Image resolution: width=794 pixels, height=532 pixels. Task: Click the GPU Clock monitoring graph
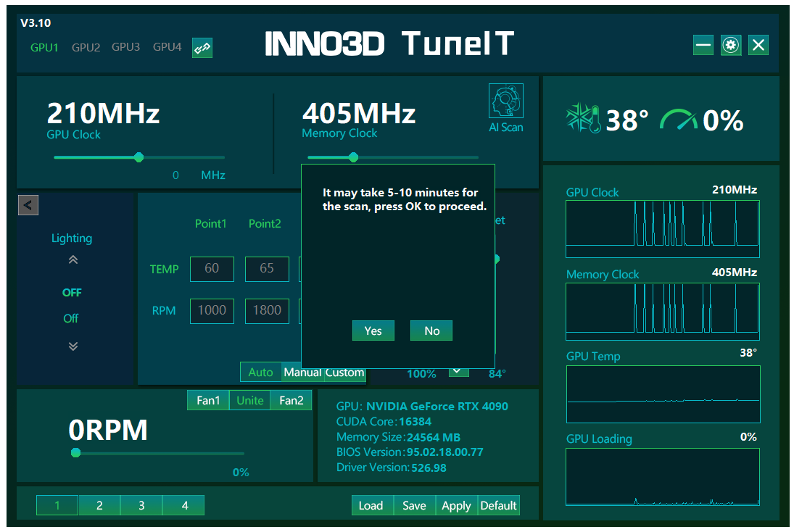click(x=662, y=229)
